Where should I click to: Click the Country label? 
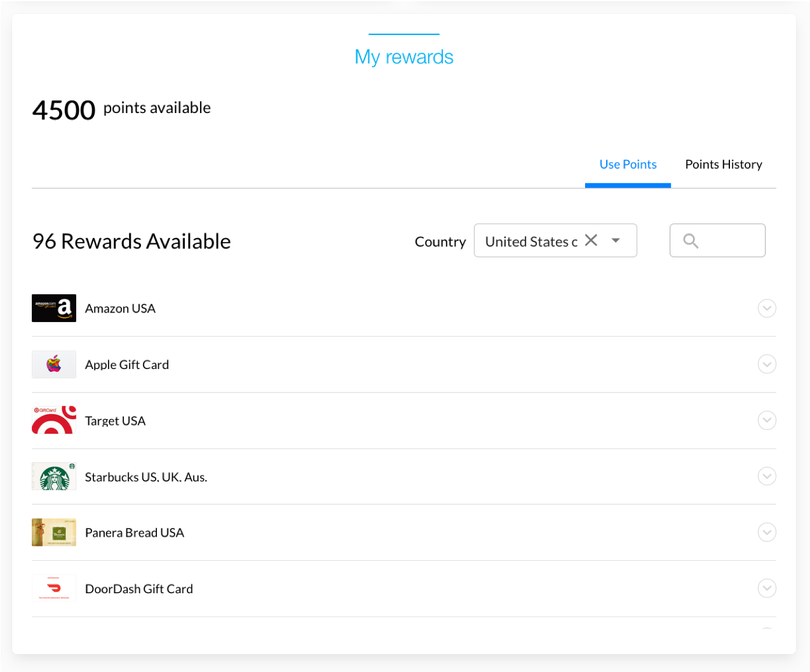440,242
